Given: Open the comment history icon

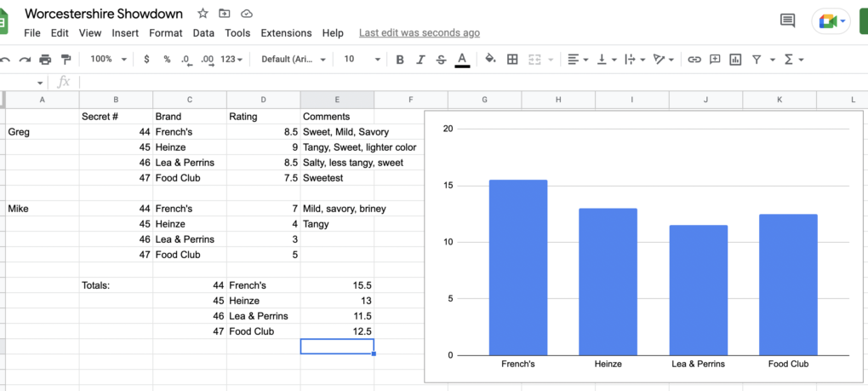Looking at the screenshot, I should tap(786, 21).
